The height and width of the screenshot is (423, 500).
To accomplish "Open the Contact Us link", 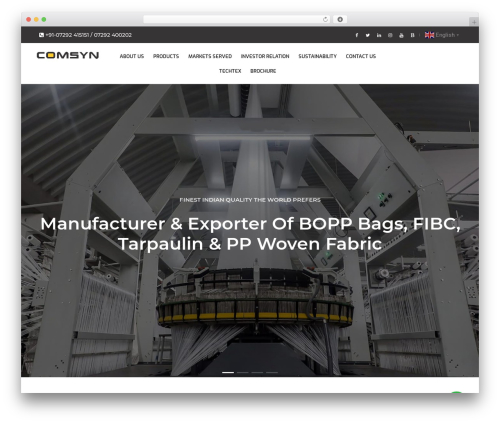I will click(x=361, y=56).
